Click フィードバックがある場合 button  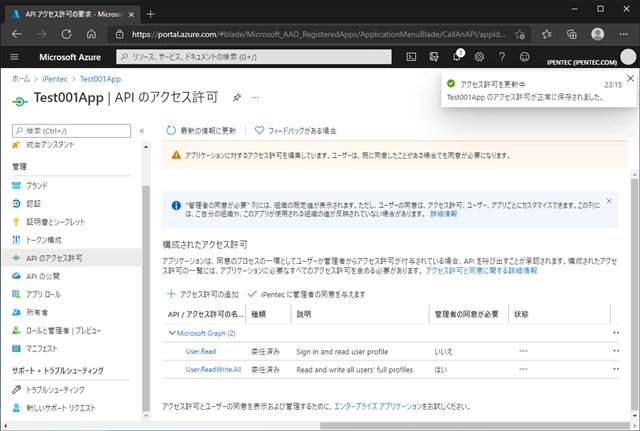click(x=296, y=131)
